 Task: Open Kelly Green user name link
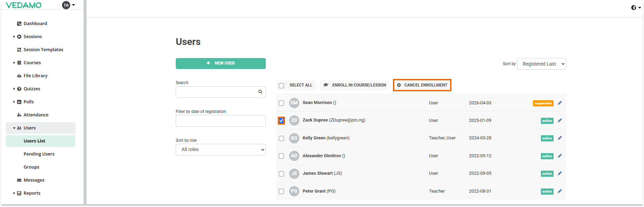[326, 138]
